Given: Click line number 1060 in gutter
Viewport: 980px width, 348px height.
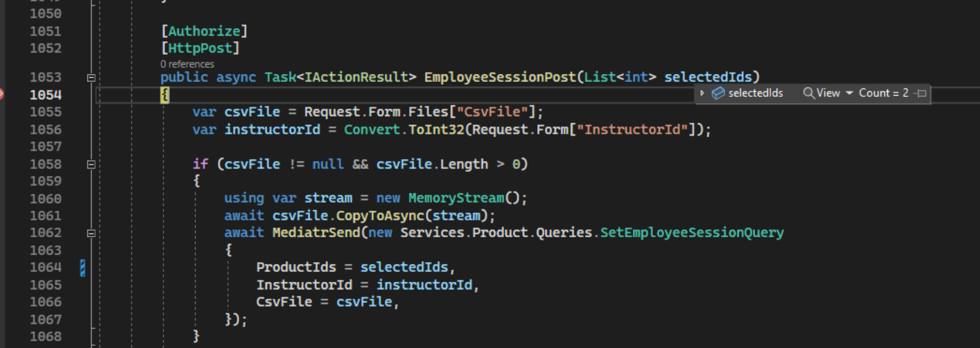Looking at the screenshot, I should coord(46,199).
